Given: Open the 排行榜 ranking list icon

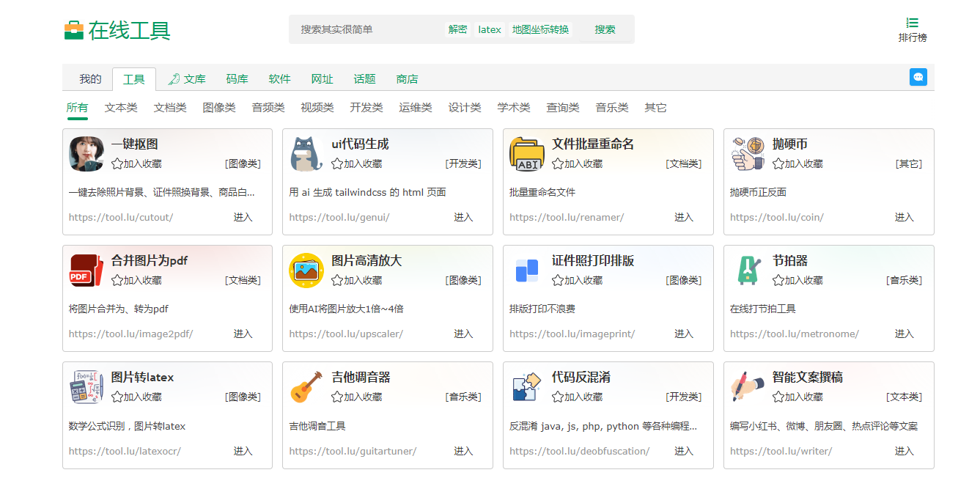Looking at the screenshot, I should (913, 23).
